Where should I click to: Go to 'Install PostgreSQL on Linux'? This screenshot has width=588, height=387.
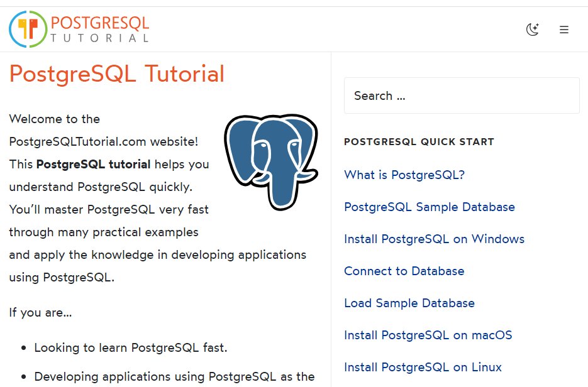(423, 367)
